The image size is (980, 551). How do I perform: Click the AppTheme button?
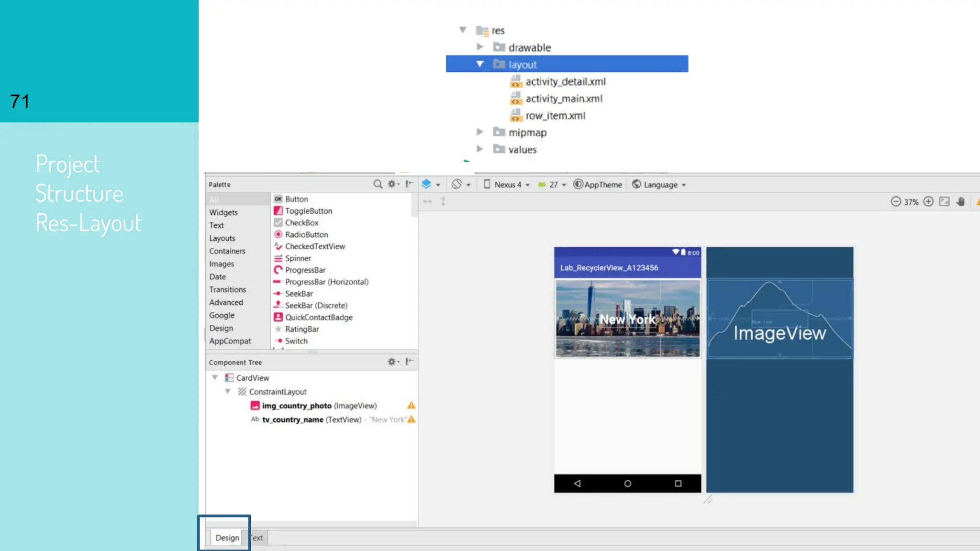598,185
